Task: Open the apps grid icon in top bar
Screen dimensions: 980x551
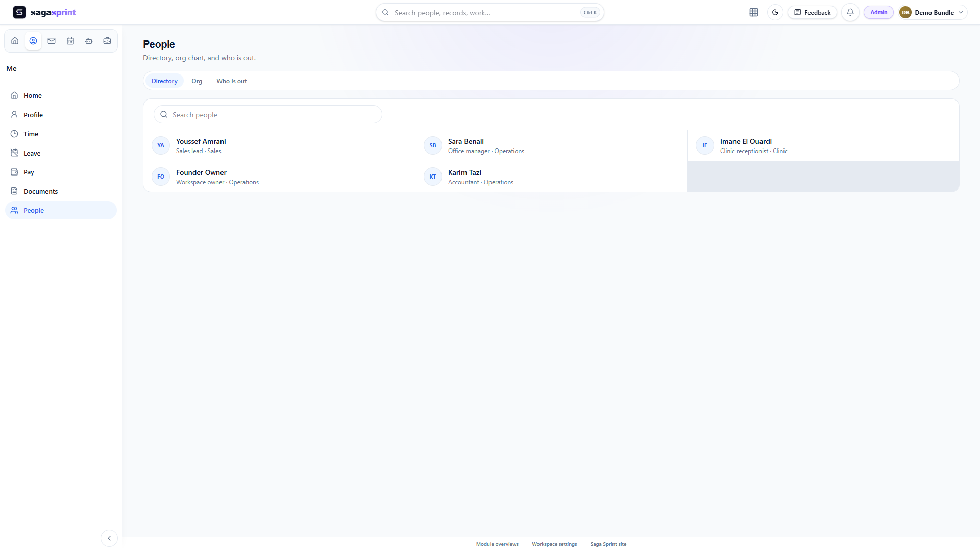Action: pos(754,12)
